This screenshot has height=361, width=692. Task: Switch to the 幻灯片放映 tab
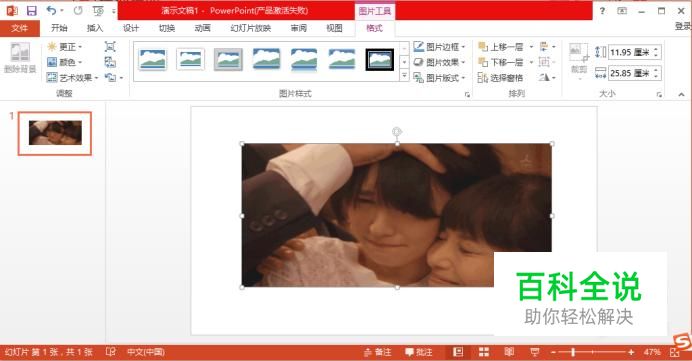(x=251, y=28)
